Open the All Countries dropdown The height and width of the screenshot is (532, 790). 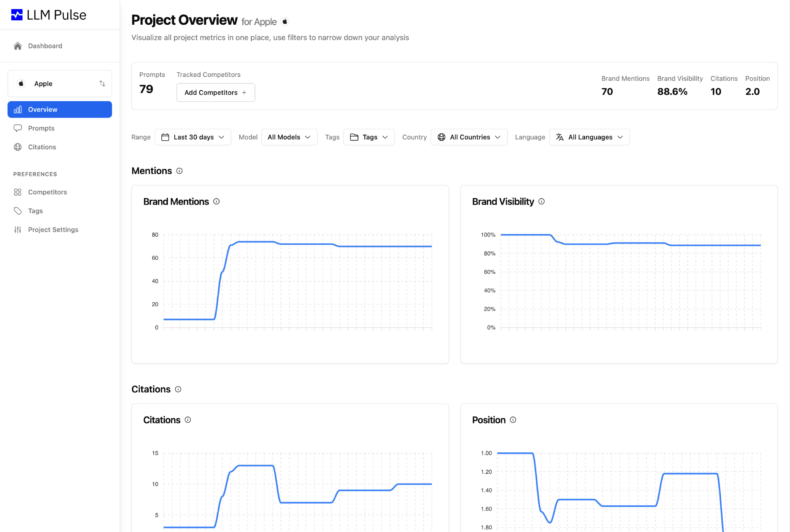pos(469,137)
